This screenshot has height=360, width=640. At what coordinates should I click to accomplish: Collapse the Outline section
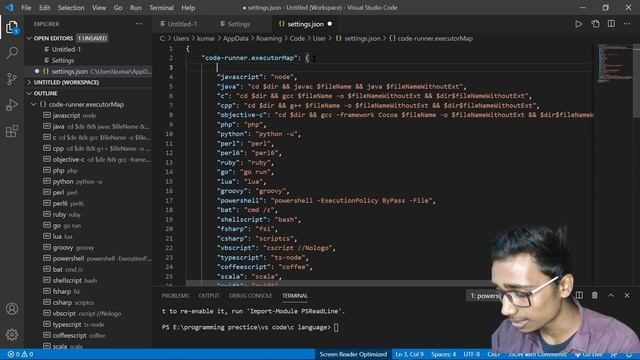tap(29, 93)
